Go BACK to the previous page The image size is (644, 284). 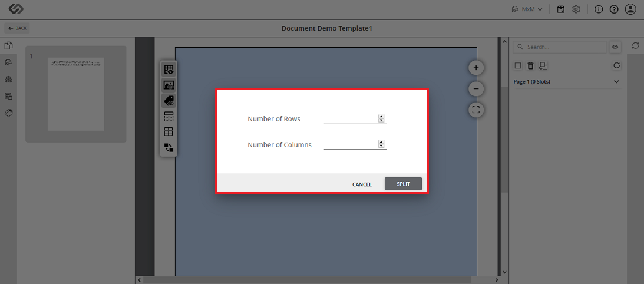(17, 28)
